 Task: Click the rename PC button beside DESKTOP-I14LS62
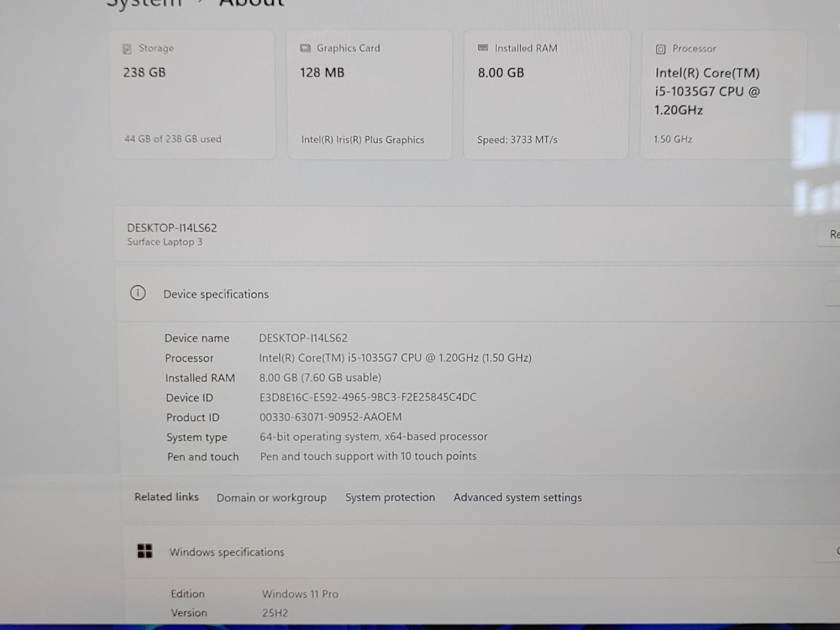(x=829, y=234)
